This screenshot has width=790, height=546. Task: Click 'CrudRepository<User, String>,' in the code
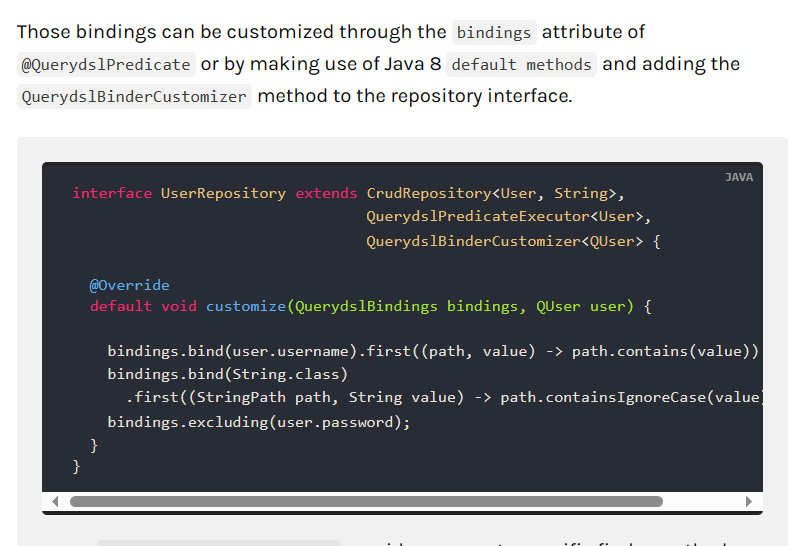[x=495, y=193]
